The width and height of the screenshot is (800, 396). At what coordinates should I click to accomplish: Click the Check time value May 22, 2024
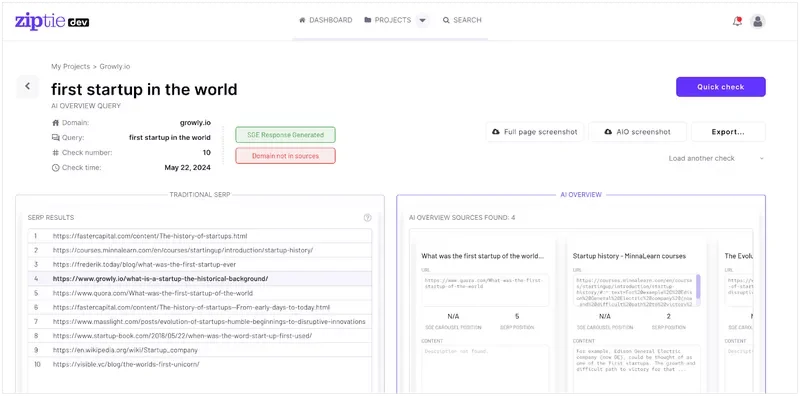[x=187, y=167]
